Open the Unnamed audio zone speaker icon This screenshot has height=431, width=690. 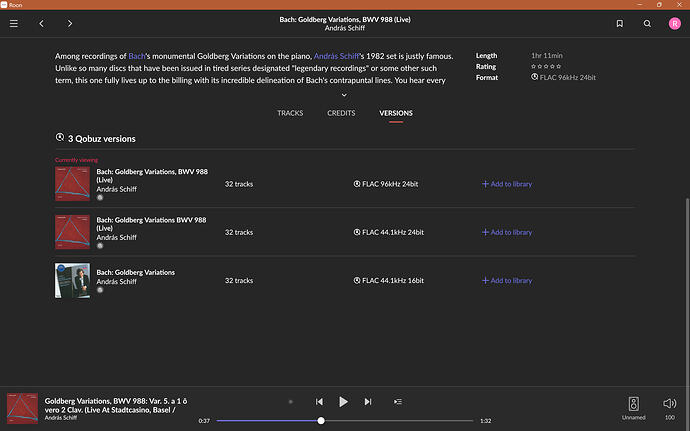pyautogui.click(x=634, y=404)
